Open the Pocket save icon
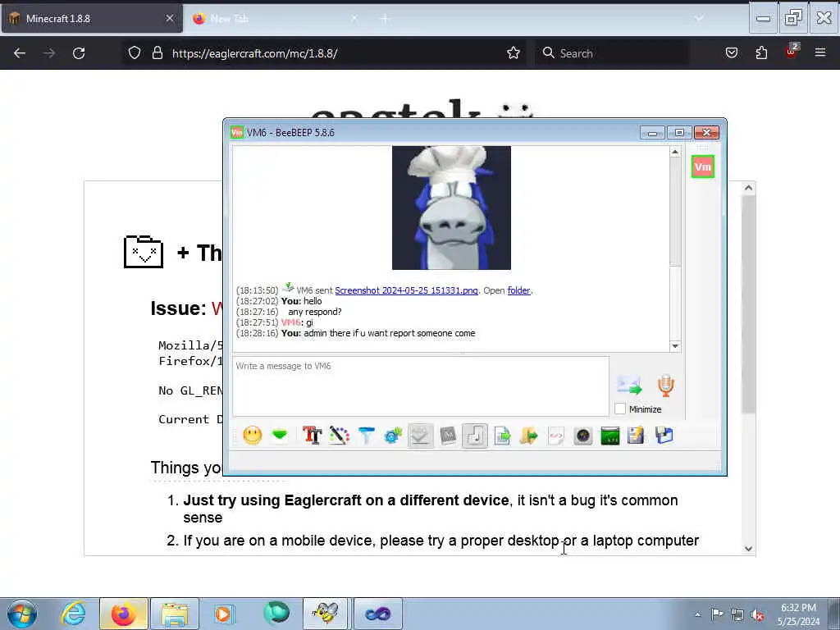840x630 pixels. pos(731,53)
